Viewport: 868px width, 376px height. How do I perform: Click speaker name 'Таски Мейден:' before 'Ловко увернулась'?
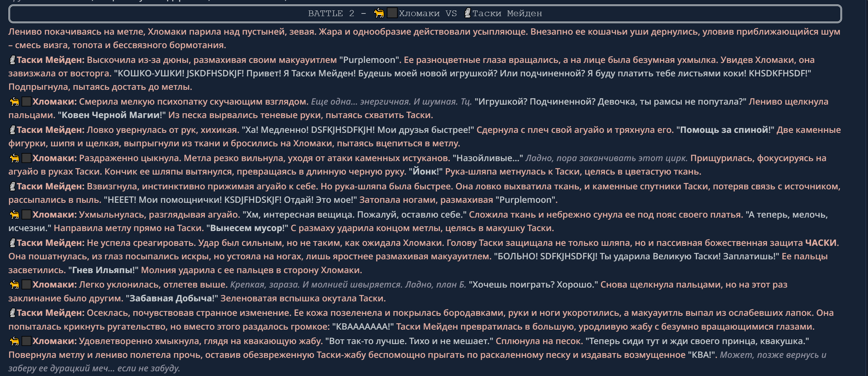click(x=50, y=130)
